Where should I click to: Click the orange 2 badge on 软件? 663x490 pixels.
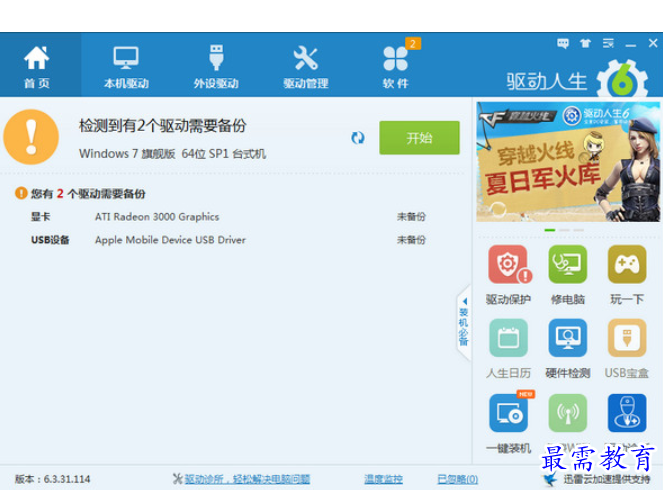pyautogui.click(x=413, y=44)
